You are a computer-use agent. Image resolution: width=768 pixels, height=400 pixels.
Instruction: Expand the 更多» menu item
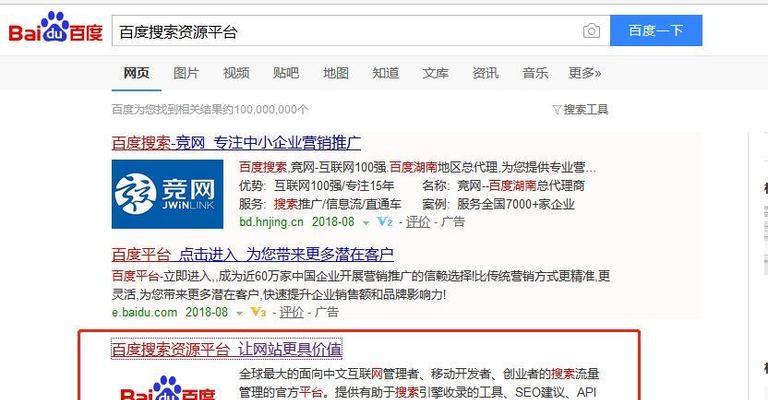(x=585, y=73)
